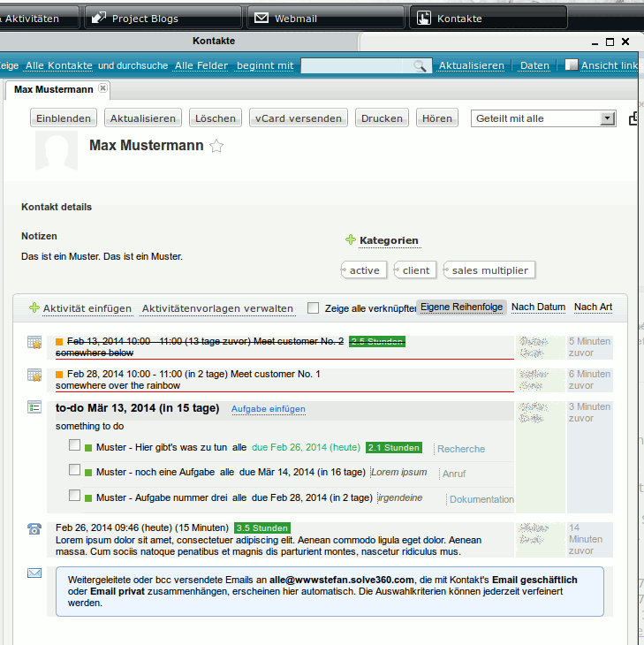This screenshot has width=644, height=645.
Task: Click green marker of Hier gibt's was zu tun
Action: (88, 448)
